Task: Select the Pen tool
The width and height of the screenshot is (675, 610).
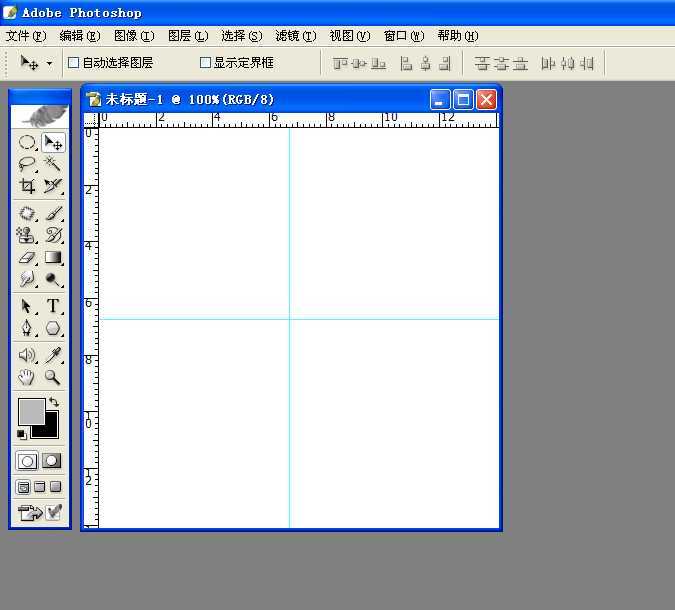Action: coord(28,328)
